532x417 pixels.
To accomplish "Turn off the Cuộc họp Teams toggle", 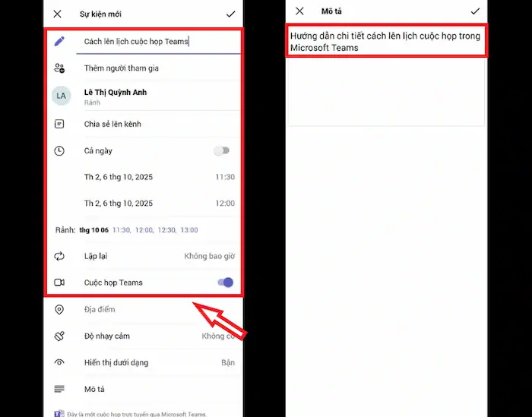I will coord(225,283).
